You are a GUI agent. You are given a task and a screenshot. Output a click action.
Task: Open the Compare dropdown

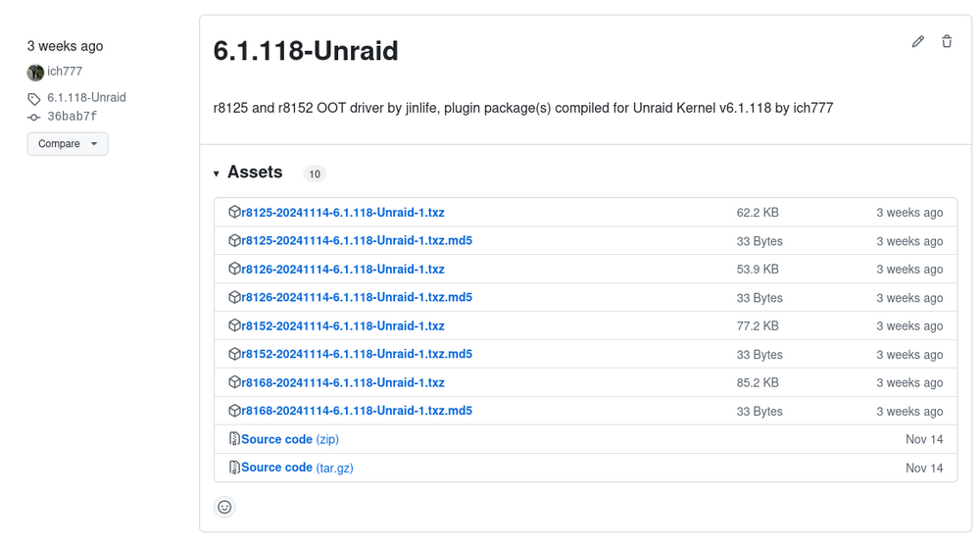68,144
